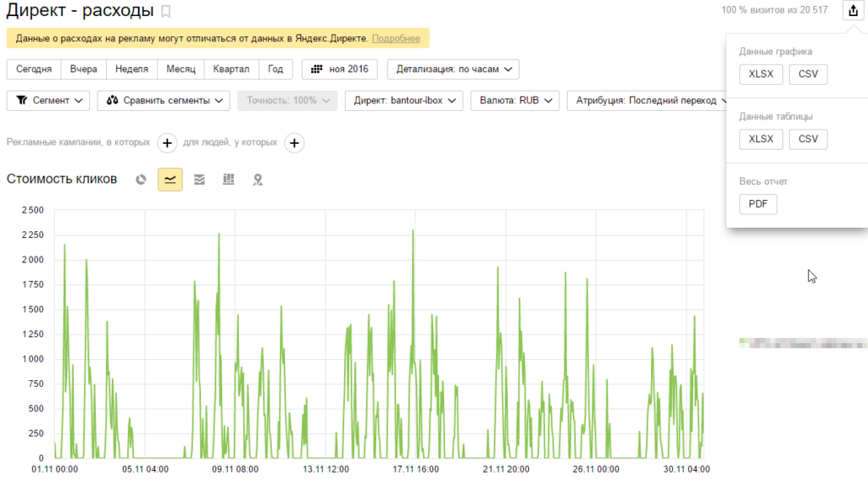Click the Данные таблицы section label
The image size is (868, 481).
point(776,117)
